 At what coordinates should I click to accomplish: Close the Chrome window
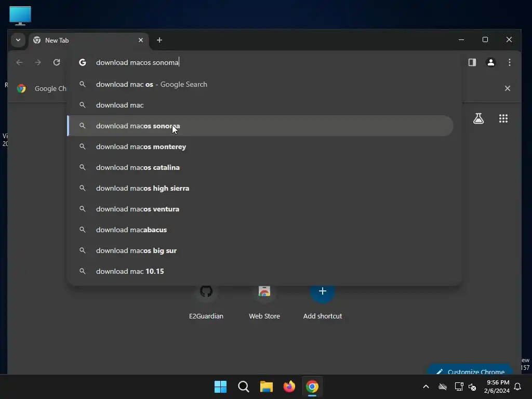click(509, 39)
